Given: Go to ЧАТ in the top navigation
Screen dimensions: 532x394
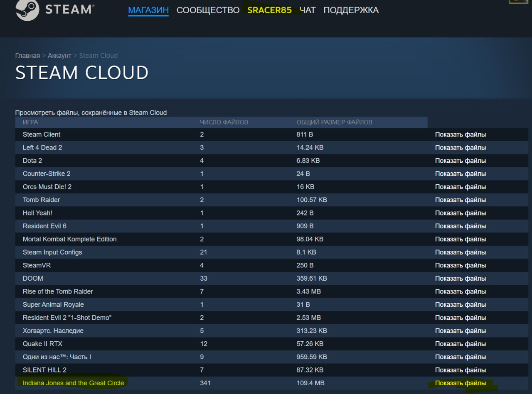Looking at the screenshot, I should point(308,10).
